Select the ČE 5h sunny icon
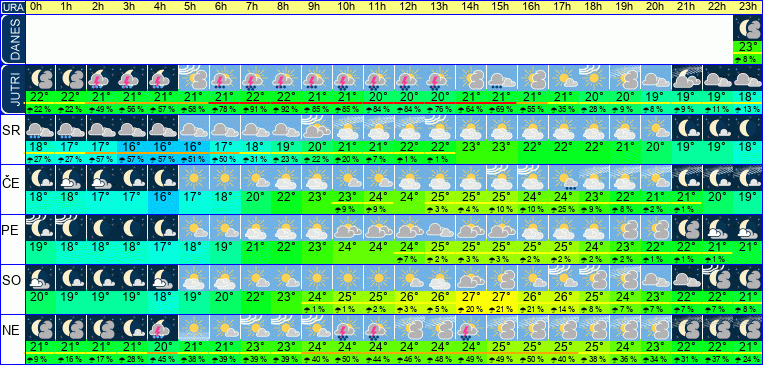The height and width of the screenshot is (365, 763). click(194, 178)
